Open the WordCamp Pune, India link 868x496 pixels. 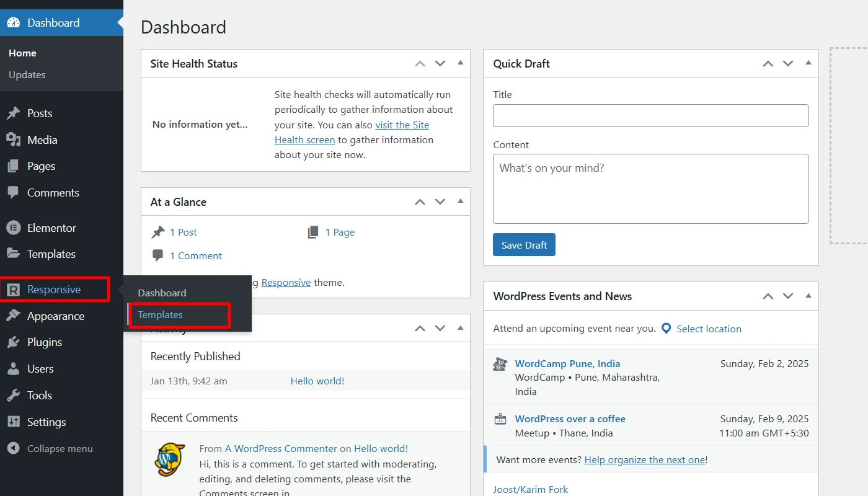pyautogui.click(x=567, y=364)
